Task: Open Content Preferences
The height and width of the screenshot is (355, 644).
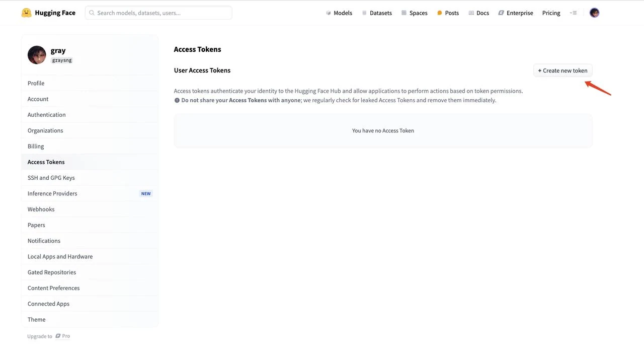Action: coord(90,288)
